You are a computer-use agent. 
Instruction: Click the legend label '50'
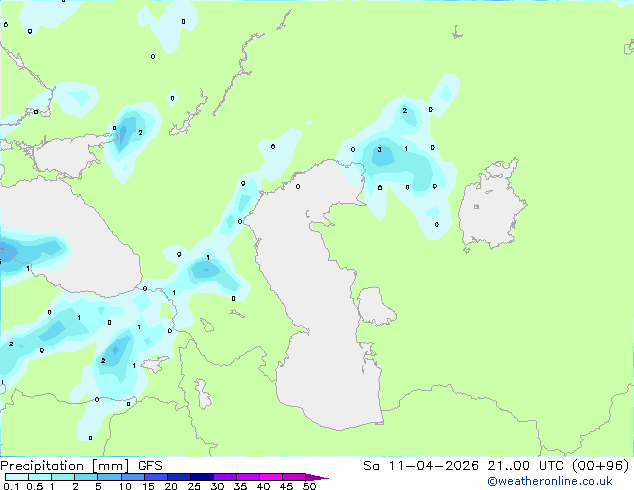click(x=309, y=486)
